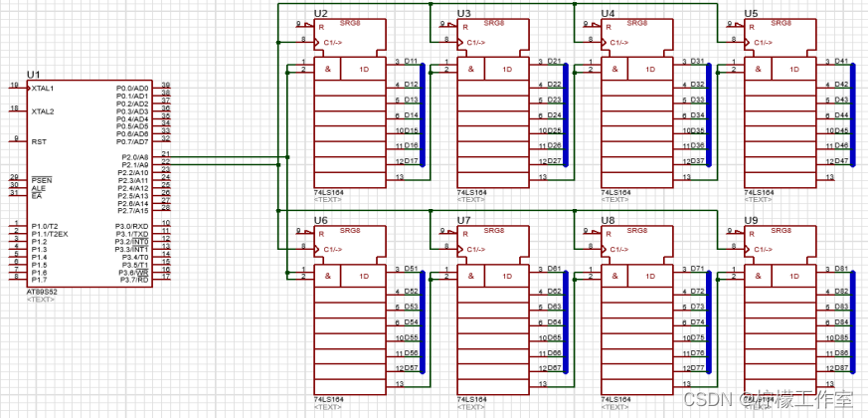
Task: Click the C1/-> clock label in U5
Action: pyautogui.click(x=764, y=43)
